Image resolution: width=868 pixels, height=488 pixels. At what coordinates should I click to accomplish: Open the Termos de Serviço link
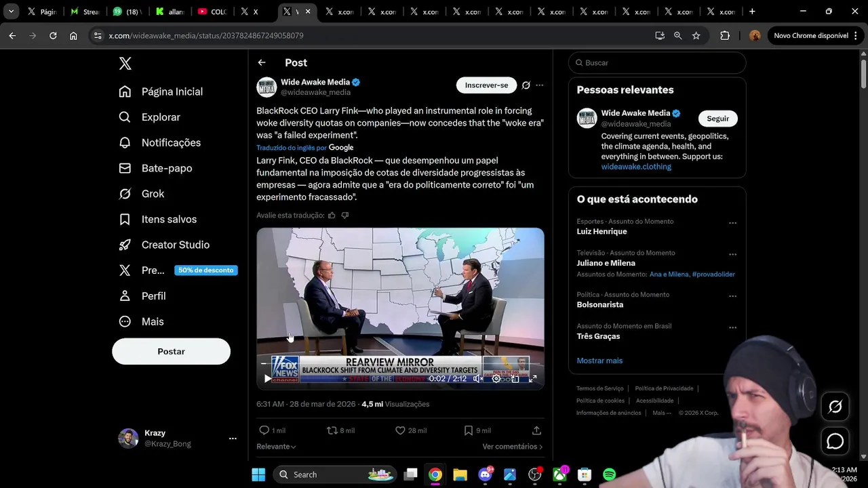(599, 388)
